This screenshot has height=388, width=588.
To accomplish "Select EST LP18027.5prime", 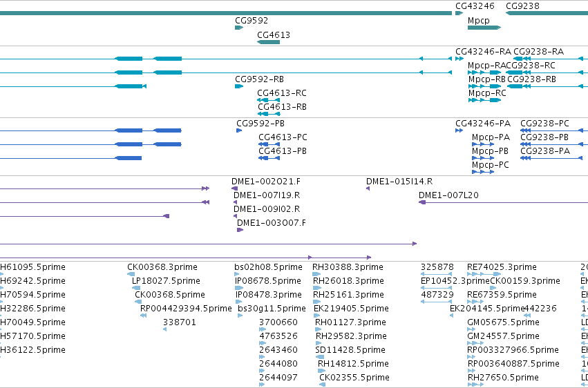I will [166, 281].
